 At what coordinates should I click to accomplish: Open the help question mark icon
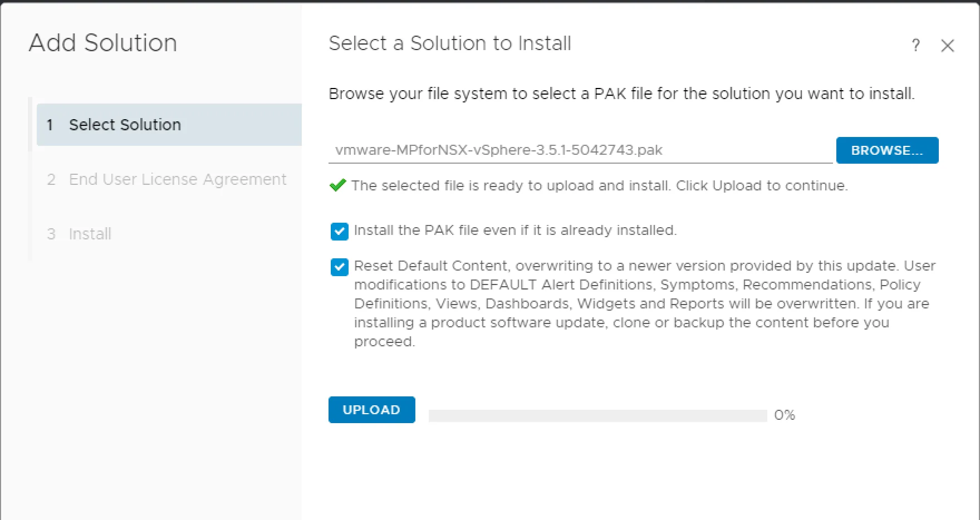(915, 46)
